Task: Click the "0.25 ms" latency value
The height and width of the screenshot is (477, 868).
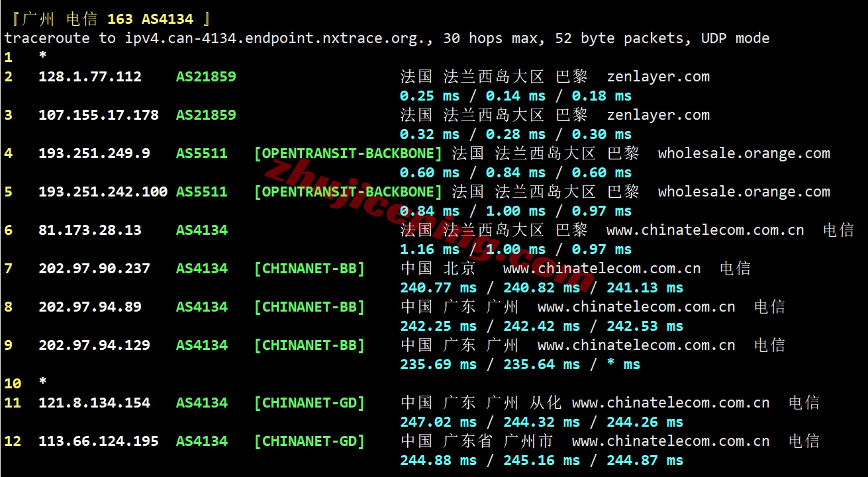Action: pos(430,96)
